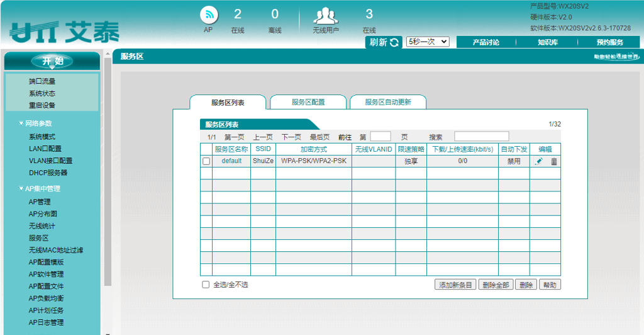The height and width of the screenshot is (335, 644).
Task: Click the AP wireless signal icon
Action: click(x=208, y=14)
